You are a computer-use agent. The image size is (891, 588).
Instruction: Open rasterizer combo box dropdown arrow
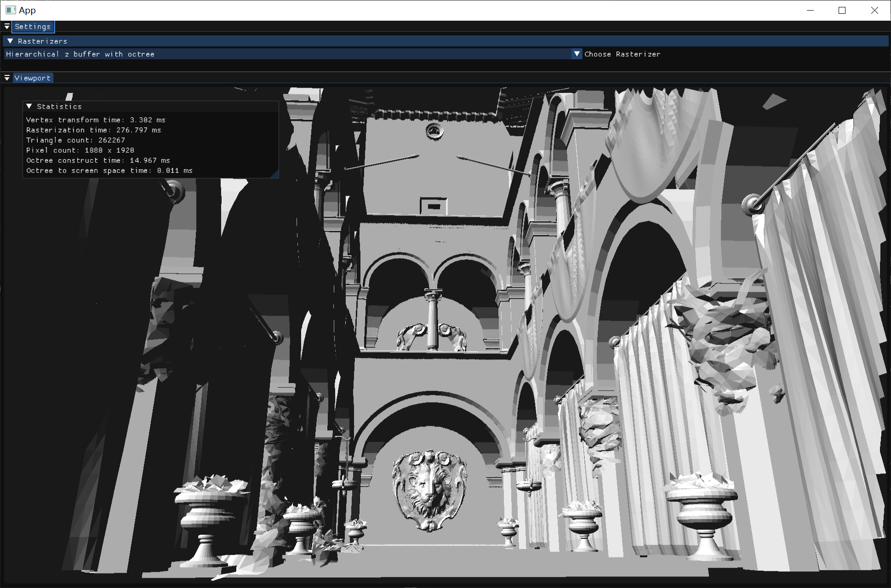coord(577,54)
